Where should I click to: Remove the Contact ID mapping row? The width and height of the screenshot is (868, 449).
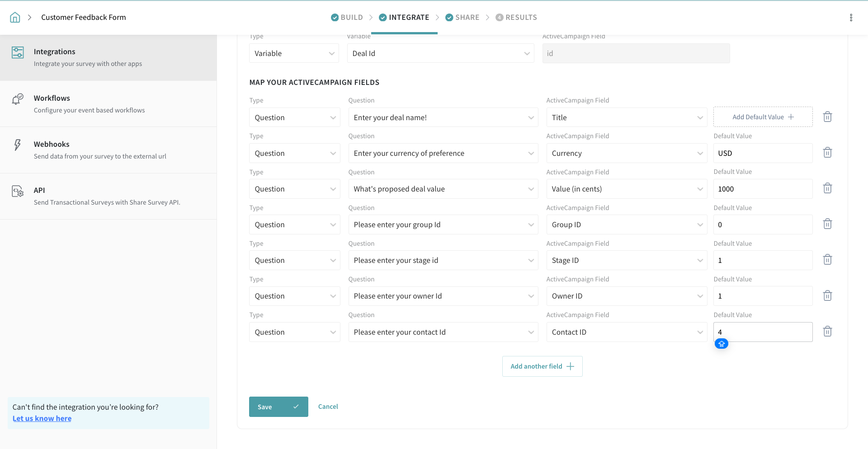(x=827, y=332)
